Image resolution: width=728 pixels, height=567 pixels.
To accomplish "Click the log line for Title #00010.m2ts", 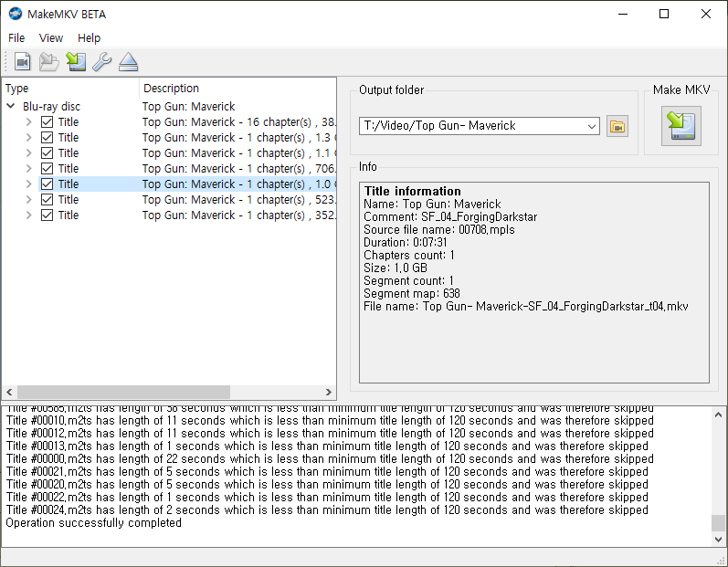I will click(x=330, y=421).
